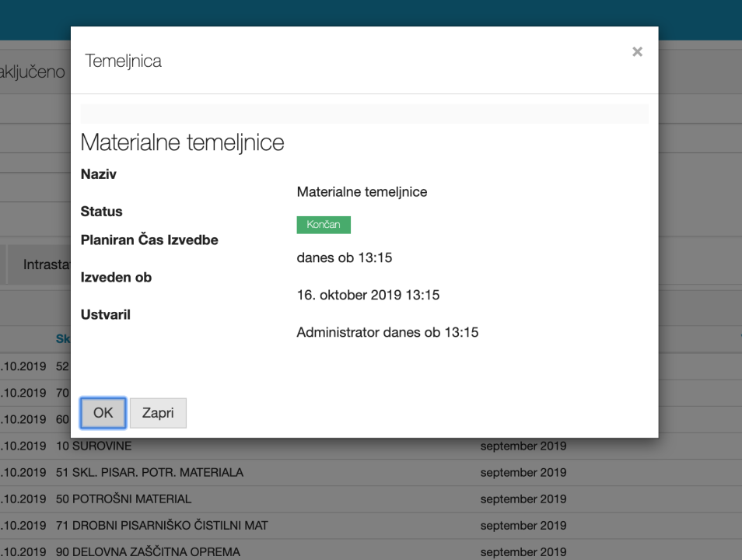Select 71 DROBNI PISARNIŠKO ČISTILNI MAT row
742x560 pixels.
click(162, 526)
